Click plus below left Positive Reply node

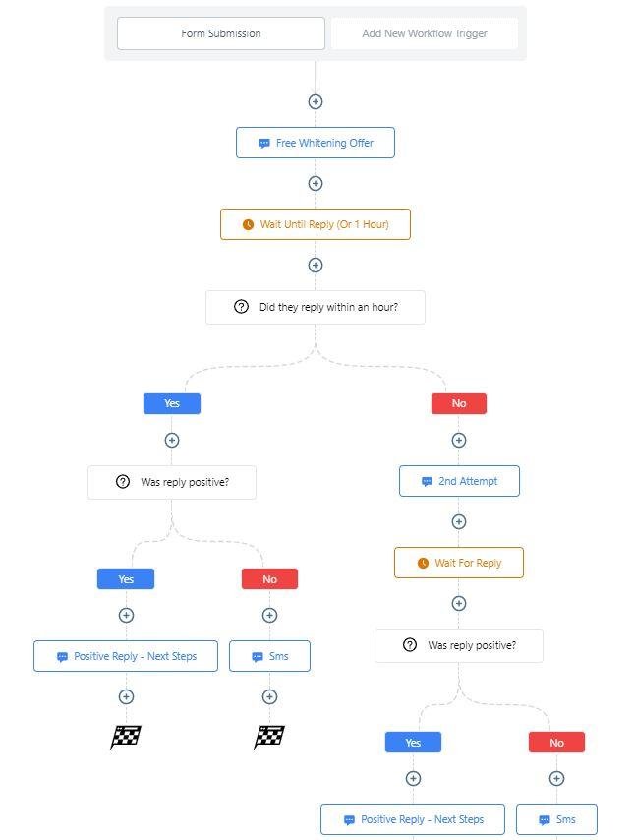coord(127,697)
